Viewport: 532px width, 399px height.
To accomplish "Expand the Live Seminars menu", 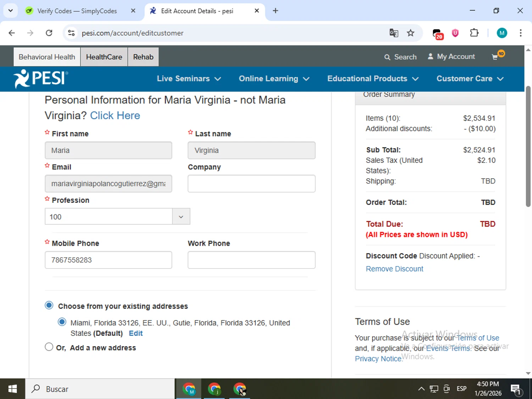I will [189, 79].
